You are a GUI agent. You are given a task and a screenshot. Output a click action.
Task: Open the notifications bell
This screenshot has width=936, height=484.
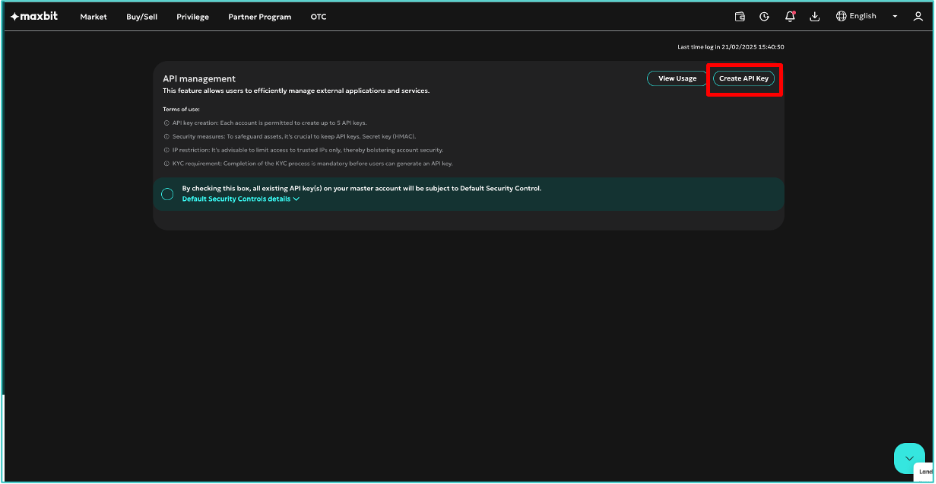[x=790, y=17]
